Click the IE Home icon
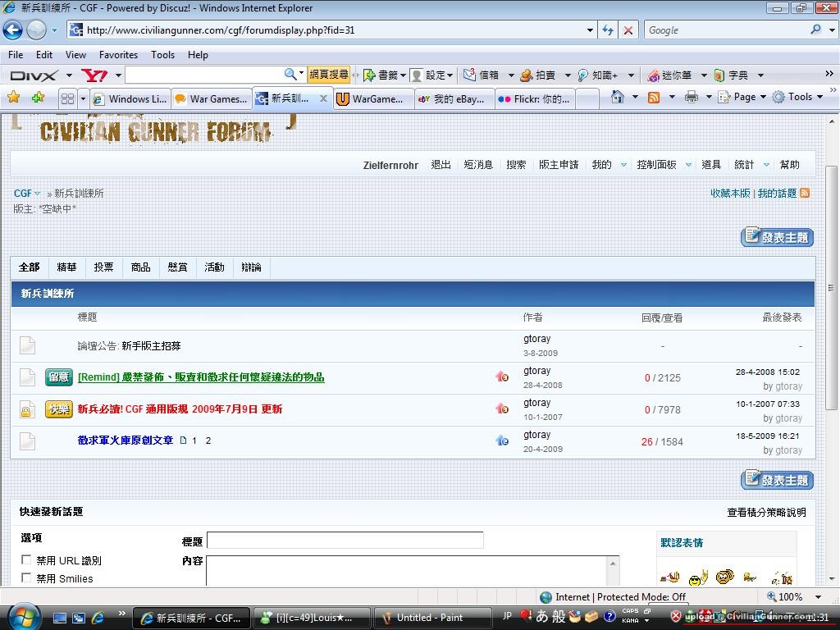Screen dimensions: 840x630 pyautogui.click(x=618, y=97)
